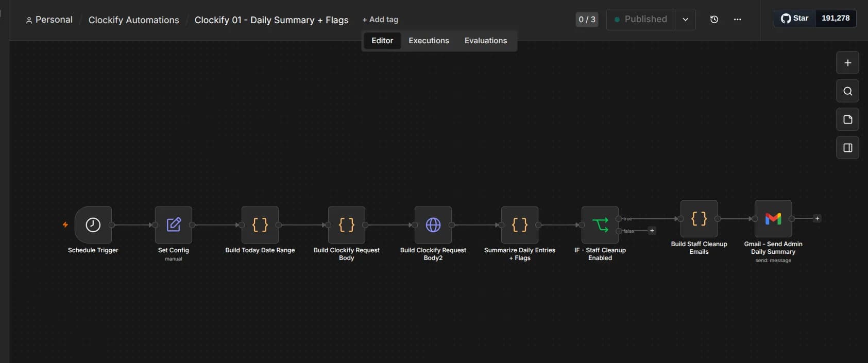Switch to the Editor tab

(382, 41)
